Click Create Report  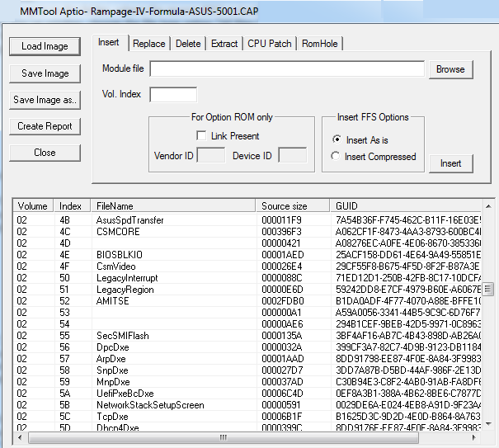(45, 126)
